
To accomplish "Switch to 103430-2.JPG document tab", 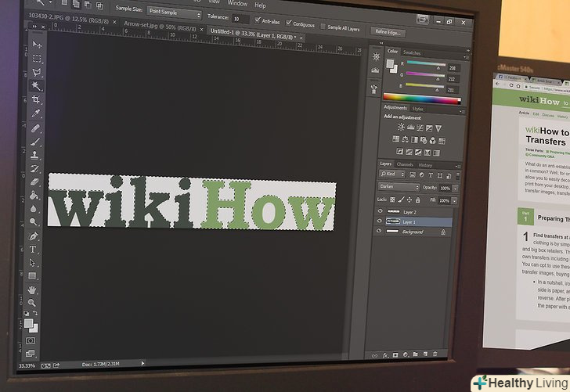I will [68, 18].
